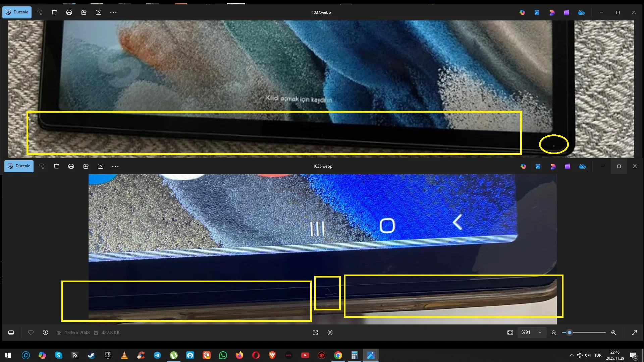Rotate the 1035.webp image
The image size is (644, 362).
42,166
